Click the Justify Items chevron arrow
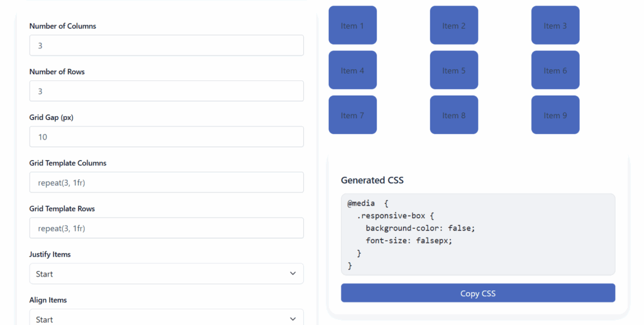This screenshot has height=325, width=644. point(292,273)
